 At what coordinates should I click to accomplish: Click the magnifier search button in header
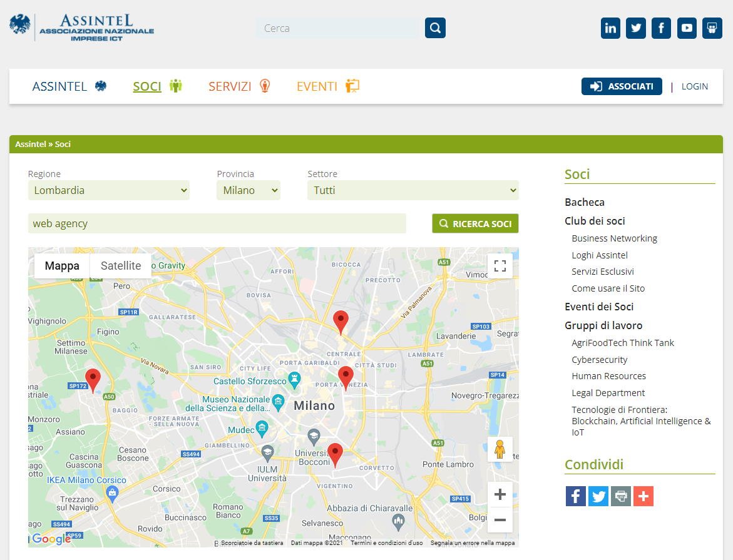(x=435, y=28)
